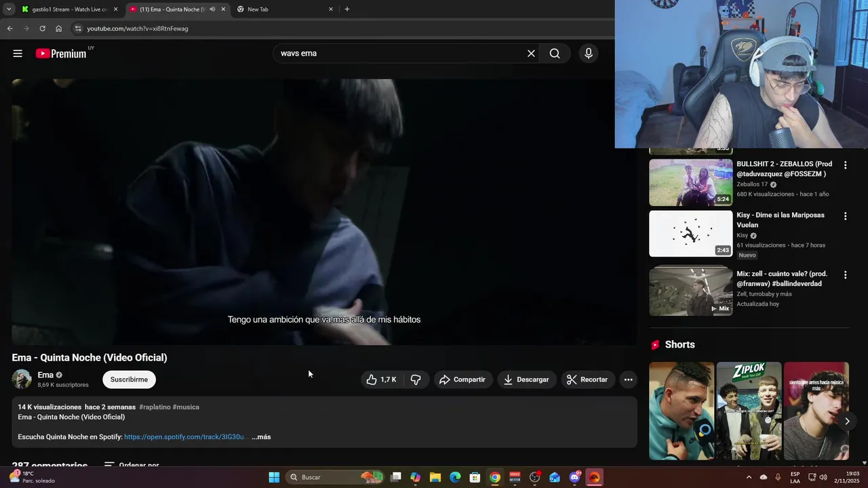Expand description with ...más
The height and width of the screenshot is (488, 868).
click(261, 437)
